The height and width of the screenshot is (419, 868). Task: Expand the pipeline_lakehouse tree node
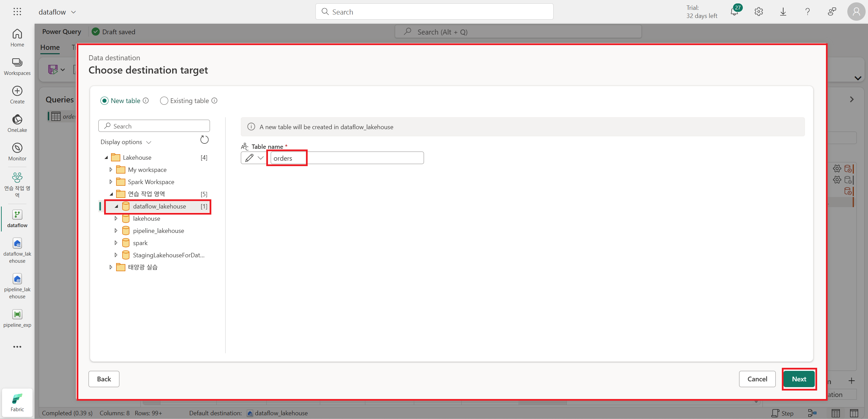pos(116,231)
